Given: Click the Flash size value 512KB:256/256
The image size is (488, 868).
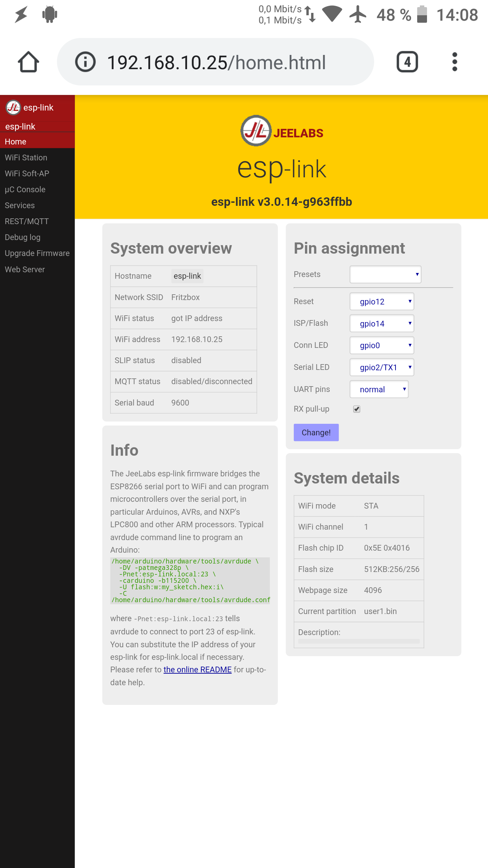Looking at the screenshot, I should click(392, 569).
